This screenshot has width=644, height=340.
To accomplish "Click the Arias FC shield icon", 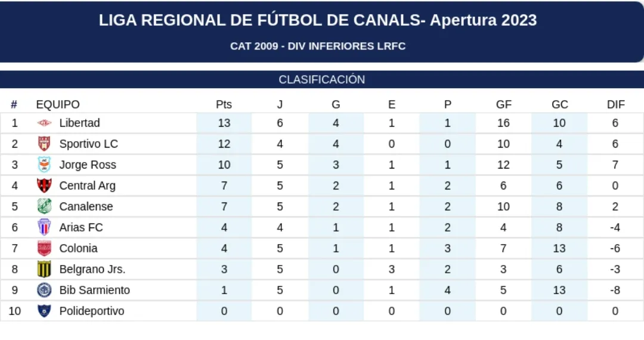I will 45,227.
